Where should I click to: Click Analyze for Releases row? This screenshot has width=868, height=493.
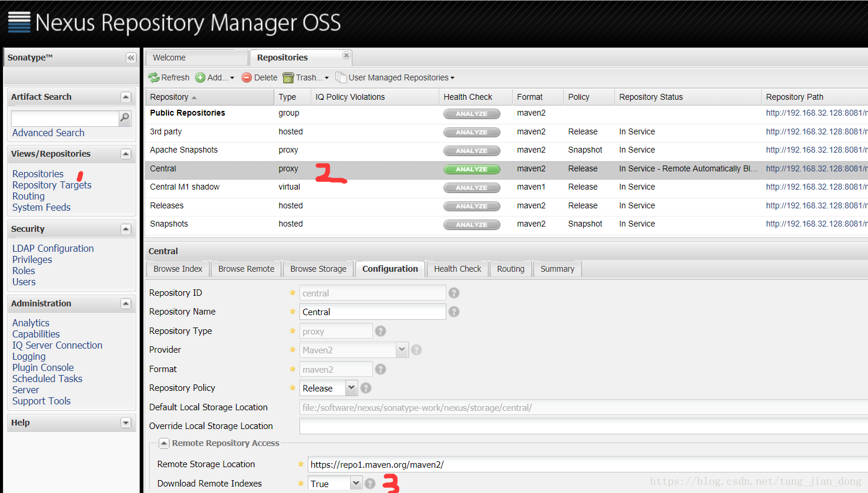pos(472,206)
